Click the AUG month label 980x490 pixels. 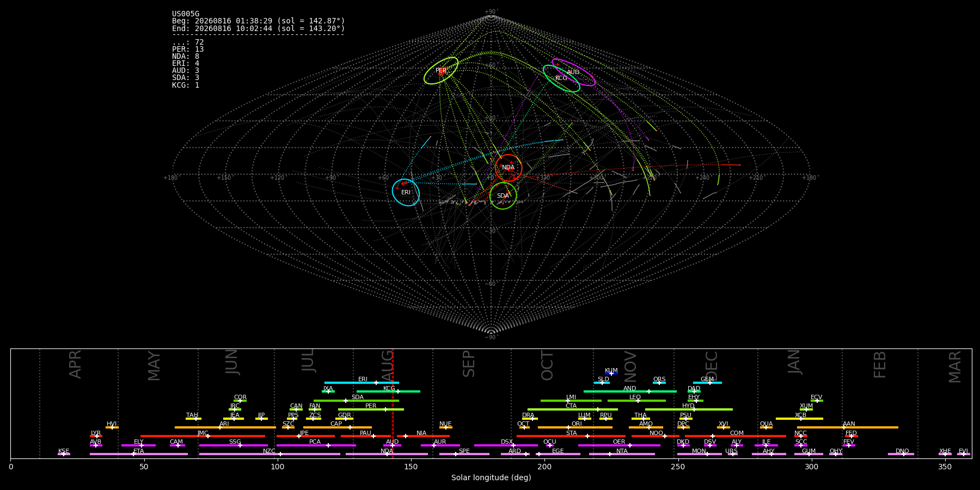pyautogui.click(x=387, y=365)
